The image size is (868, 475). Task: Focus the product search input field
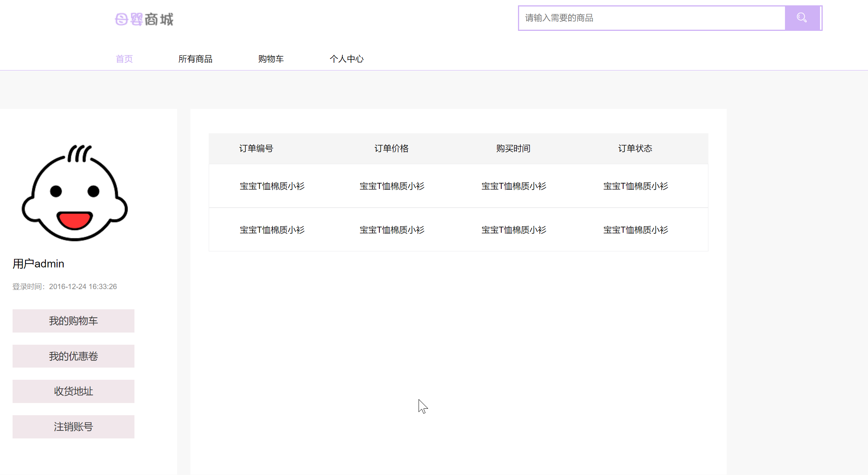click(652, 18)
